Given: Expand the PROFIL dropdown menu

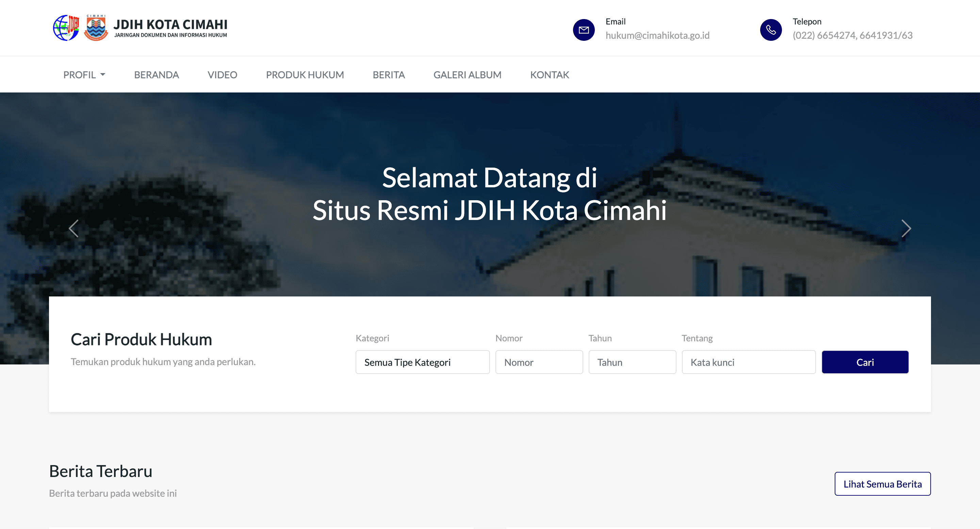Looking at the screenshot, I should point(84,75).
